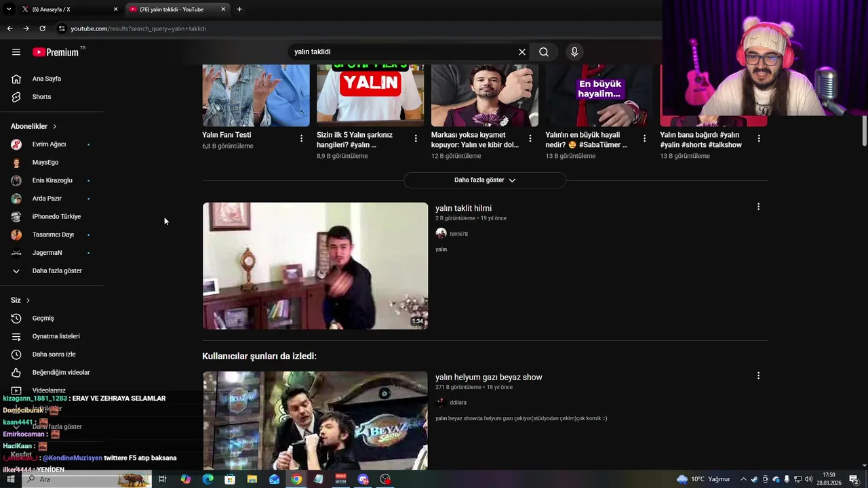Clear the search box with the X
This screenshot has width=868, height=488.
coord(522,52)
